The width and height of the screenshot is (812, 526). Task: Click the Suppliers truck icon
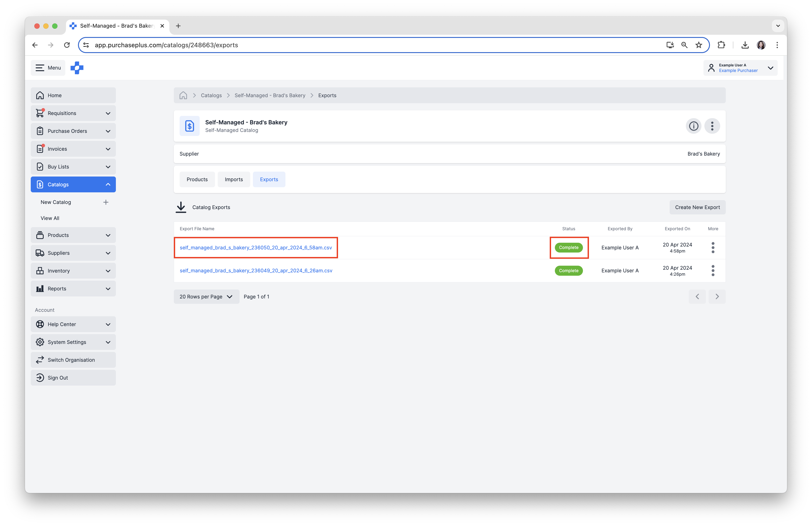pyautogui.click(x=40, y=253)
